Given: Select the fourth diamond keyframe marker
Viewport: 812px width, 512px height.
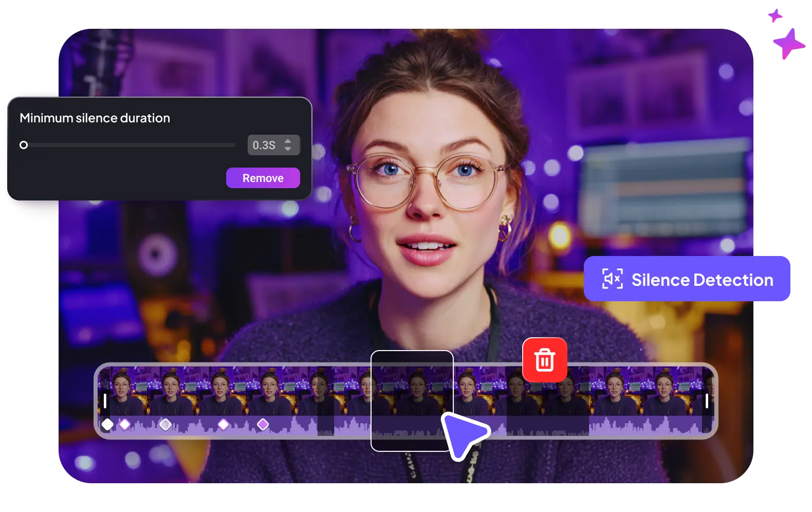Looking at the screenshot, I should tap(223, 424).
